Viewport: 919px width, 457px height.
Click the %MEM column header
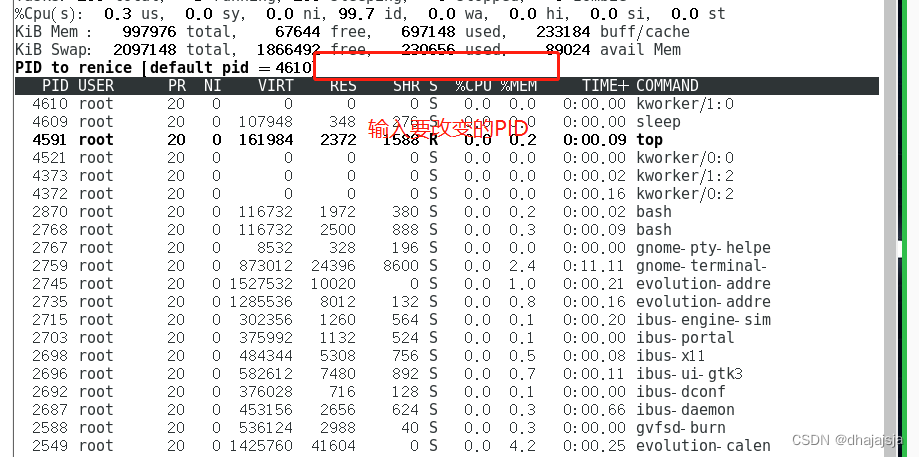click(518, 86)
